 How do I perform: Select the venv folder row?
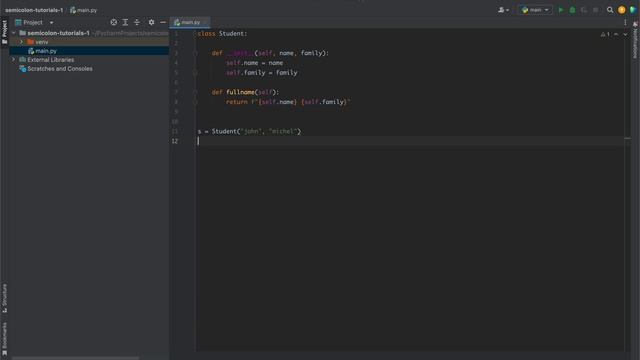(89, 42)
